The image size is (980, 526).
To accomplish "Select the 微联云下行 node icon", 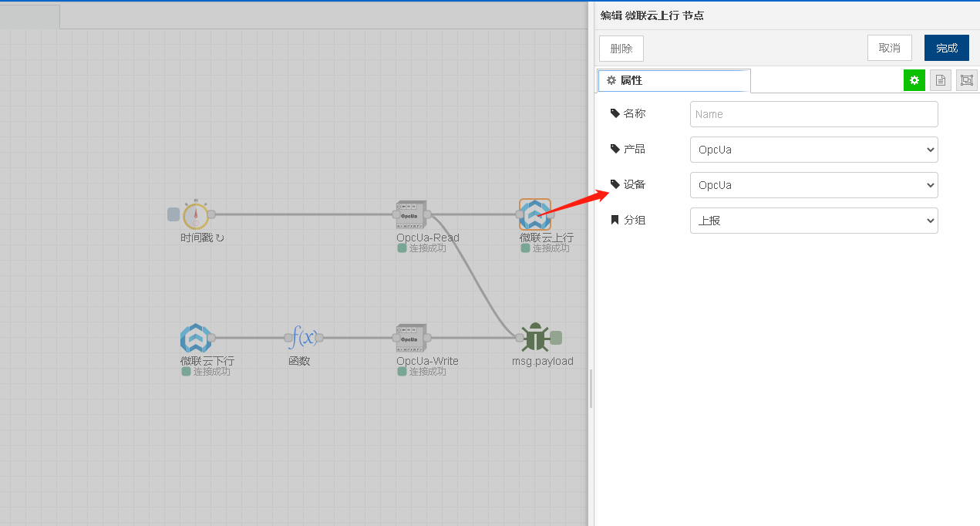I will (x=195, y=338).
